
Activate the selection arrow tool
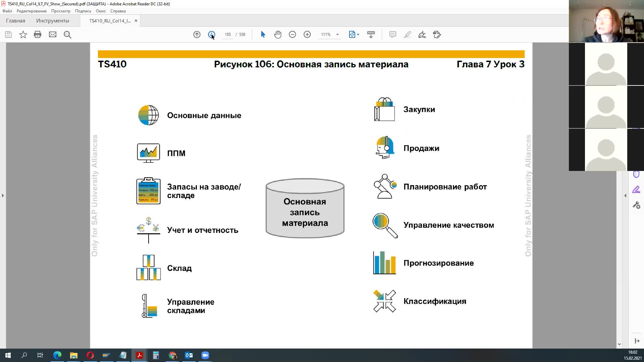(x=263, y=35)
